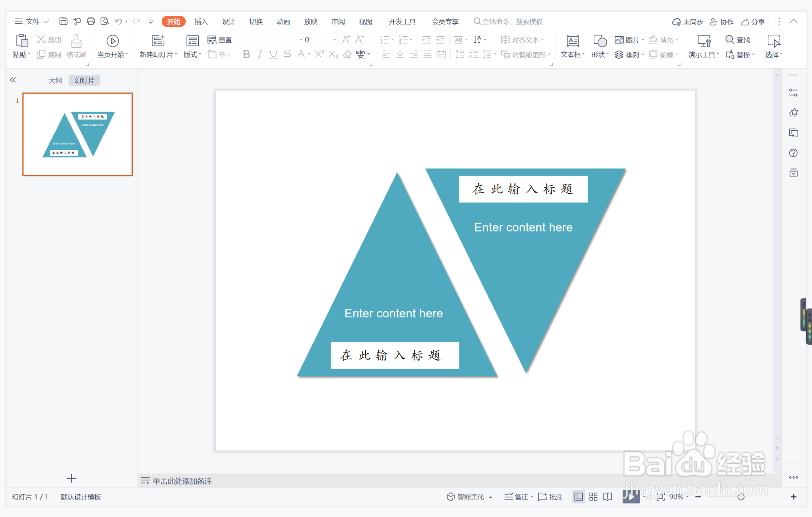The height and width of the screenshot is (517, 812).
Task: Open the Animation (动画) tab
Action: [x=283, y=22]
